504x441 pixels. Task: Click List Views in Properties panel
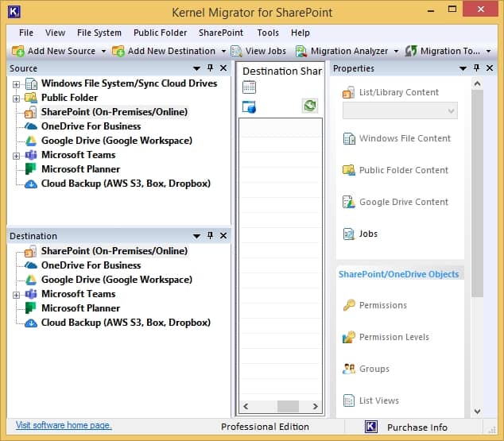[x=371, y=400]
